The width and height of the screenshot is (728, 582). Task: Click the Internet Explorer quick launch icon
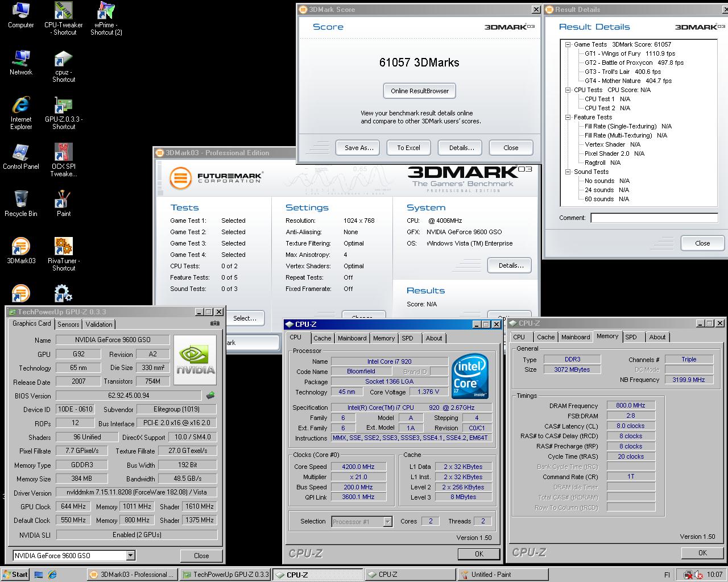coord(52,575)
